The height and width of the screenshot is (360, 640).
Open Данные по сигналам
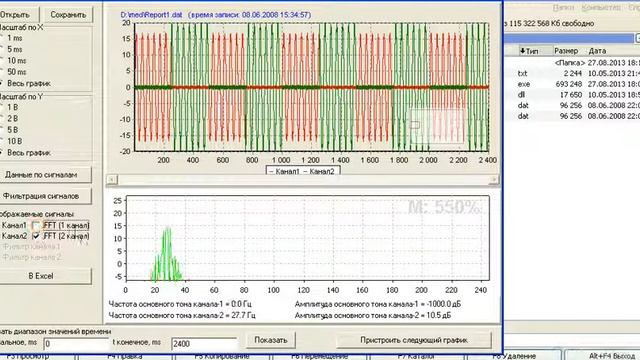[x=45, y=175]
